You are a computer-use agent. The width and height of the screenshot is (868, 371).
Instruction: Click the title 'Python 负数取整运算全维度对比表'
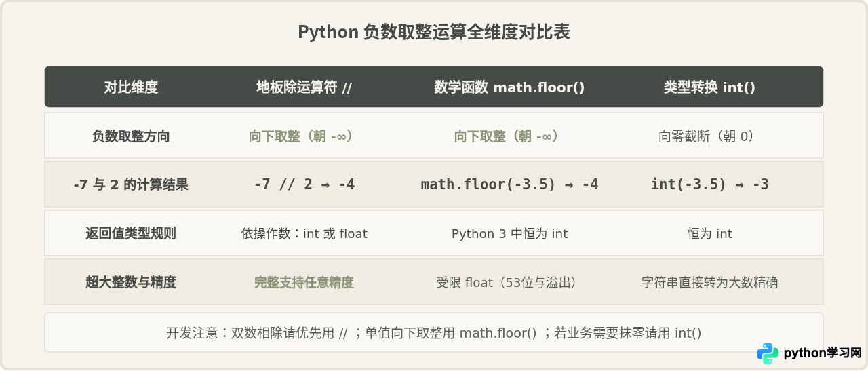(434, 33)
